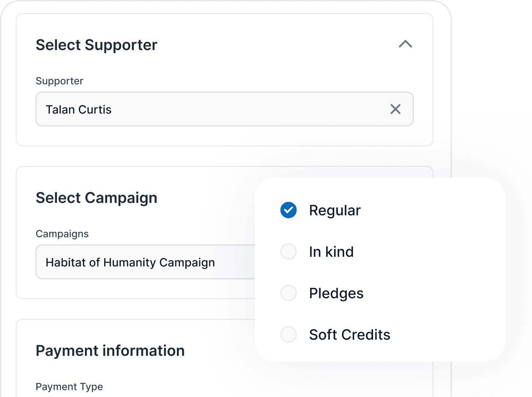Select the In kind radio circle
This screenshot has height=397, width=532.
coord(289,252)
